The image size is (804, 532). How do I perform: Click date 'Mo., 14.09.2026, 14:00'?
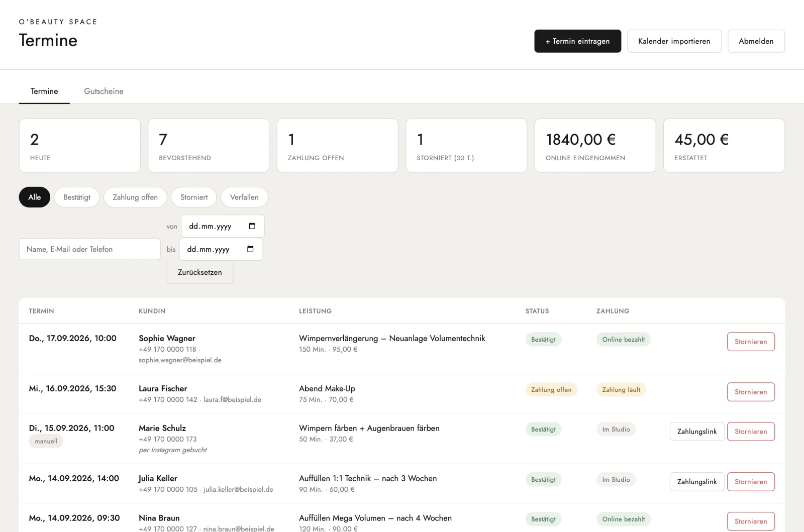coord(74,479)
